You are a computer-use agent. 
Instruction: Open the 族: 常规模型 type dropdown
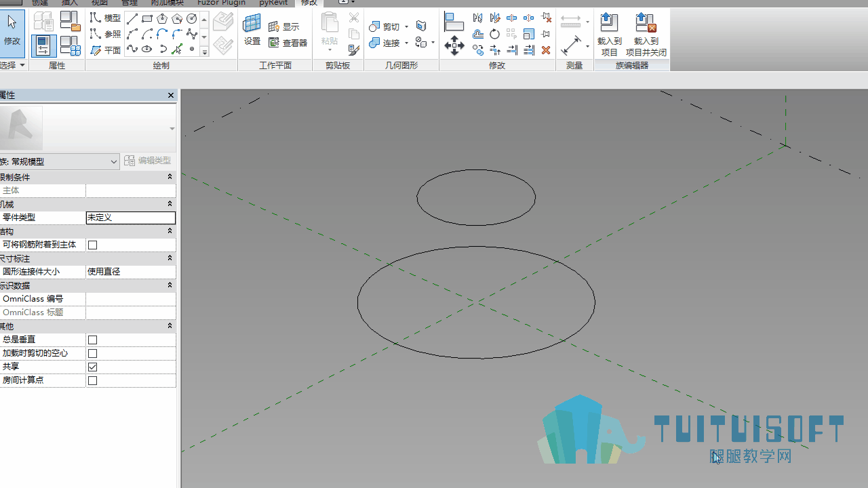click(x=60, y=161)
